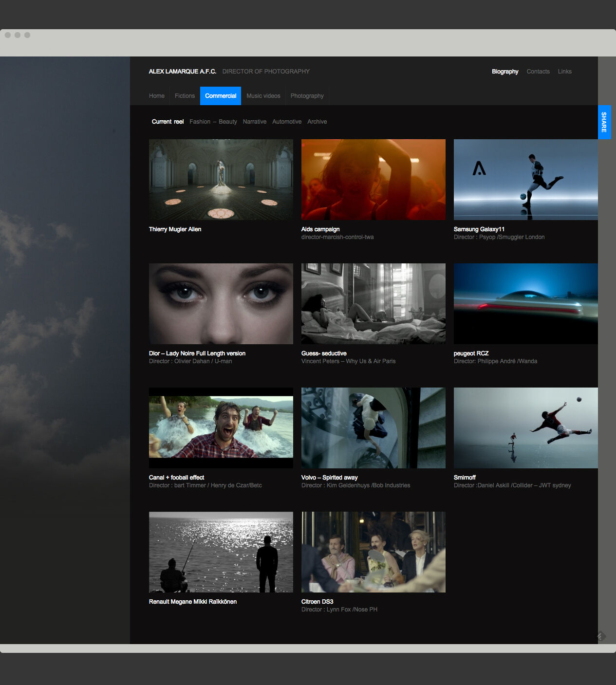Open the Biography page link
This screenshot has width=616, height=685.
pyautogui.click(x=505, y=72)
